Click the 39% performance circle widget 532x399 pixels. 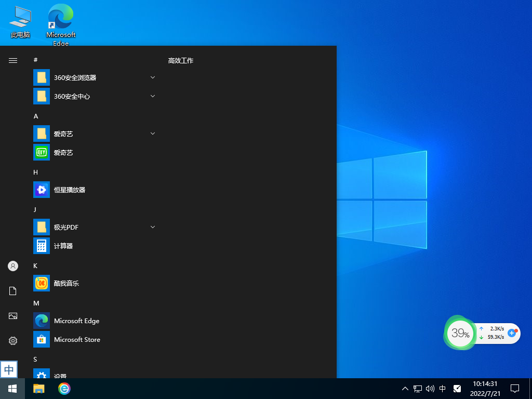460,333
